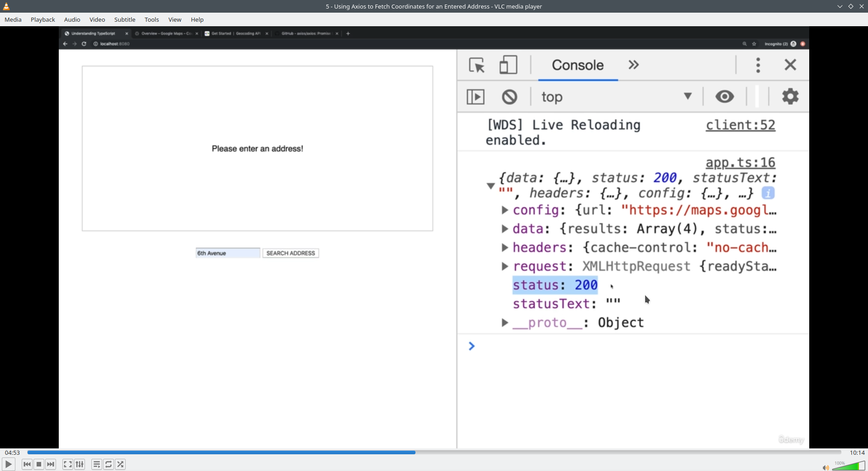Screen dimensions: 868x471
Task: Click the elapsed time 04:53 label
Action: 12,452
